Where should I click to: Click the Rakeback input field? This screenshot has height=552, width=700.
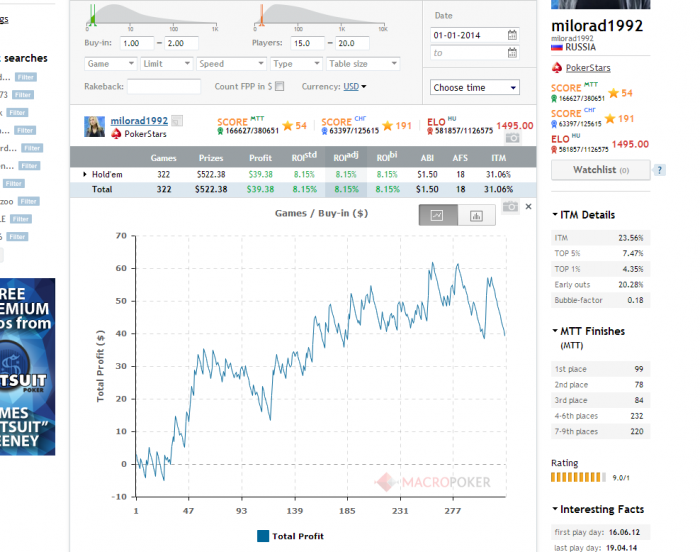[164, 87]
